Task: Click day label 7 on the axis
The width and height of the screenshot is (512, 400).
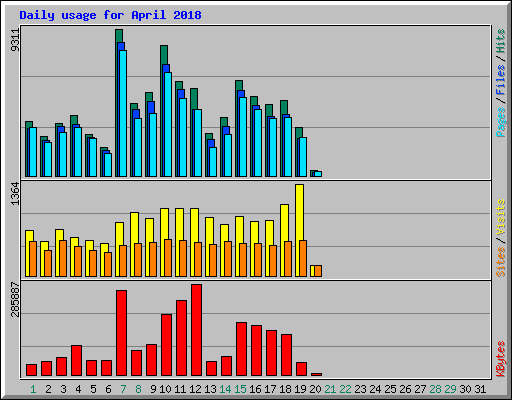Action: pyautogui.click(x=123, y=389)
